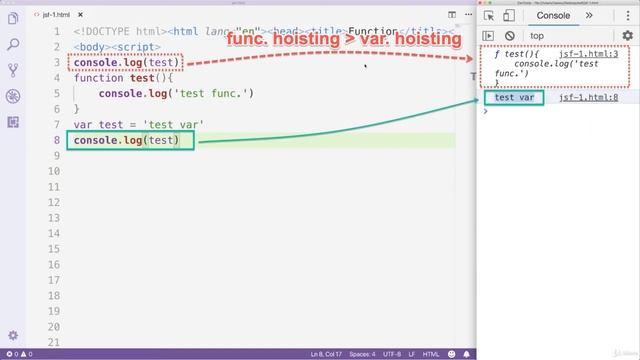Expand more DevTools tabs chevron

pyautogui.click(x=589, y=16)
